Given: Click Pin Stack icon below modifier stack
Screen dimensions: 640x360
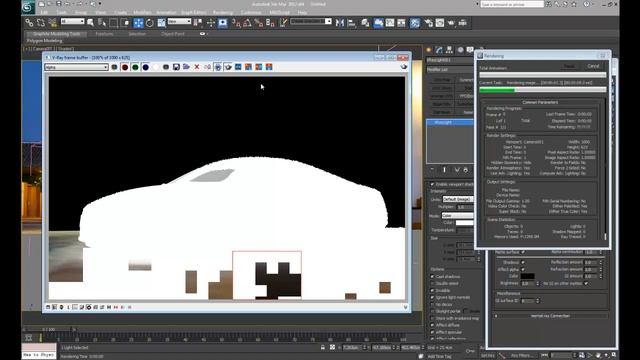Looking at the screenshot, I should tap(432, 170).
